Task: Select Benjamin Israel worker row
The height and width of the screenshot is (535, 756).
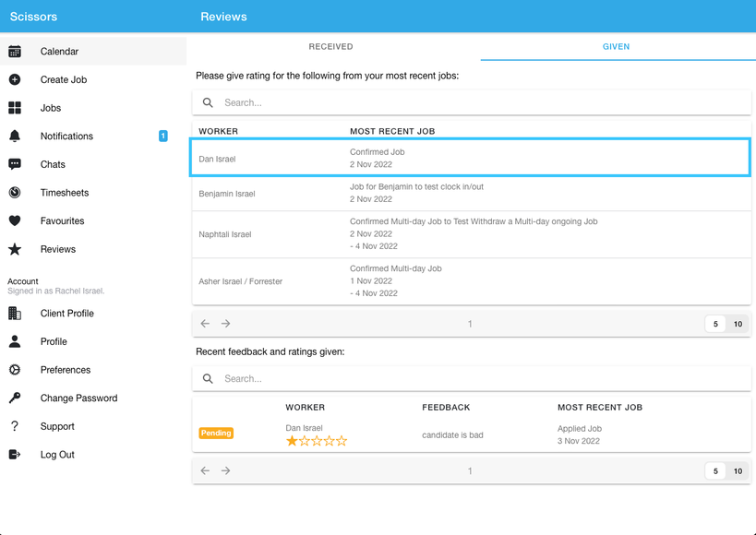Action: pos(472,194)
